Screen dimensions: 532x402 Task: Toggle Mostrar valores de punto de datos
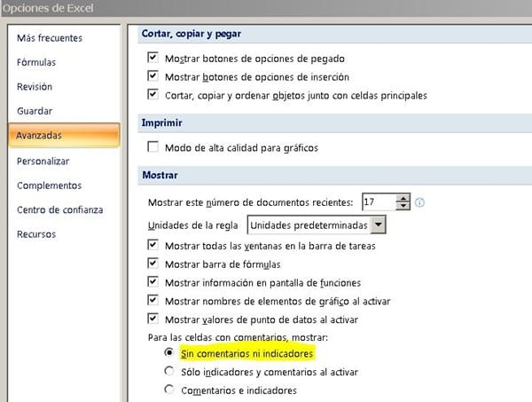point(153,318)
